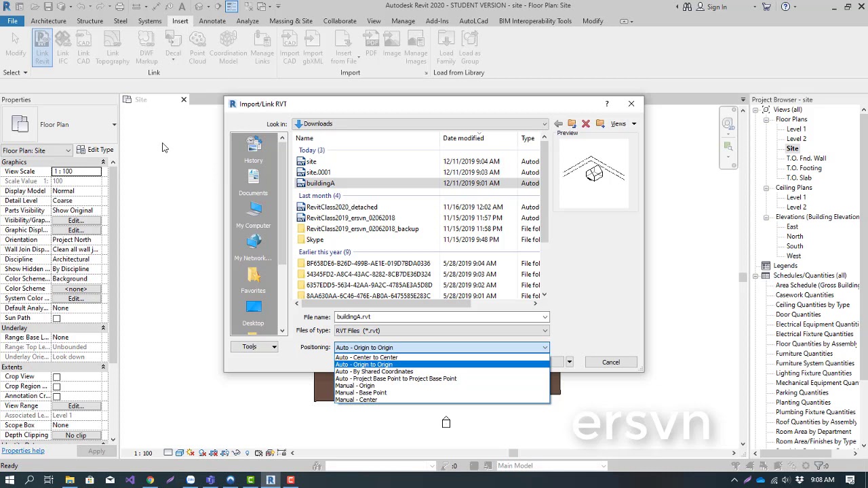Image resolution: width=868 pixels, height=488 pixels.
Task: Select Auto - Project Base Point option
Action: (x=441, y=378)
